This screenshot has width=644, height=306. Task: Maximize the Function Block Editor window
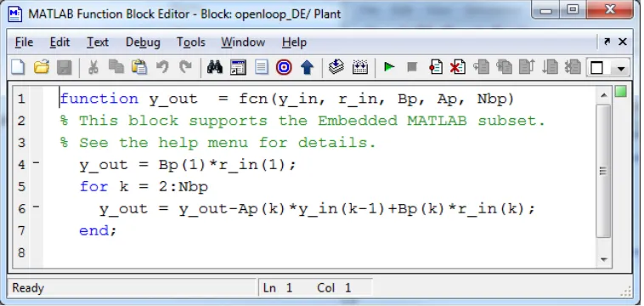[573, 9]
